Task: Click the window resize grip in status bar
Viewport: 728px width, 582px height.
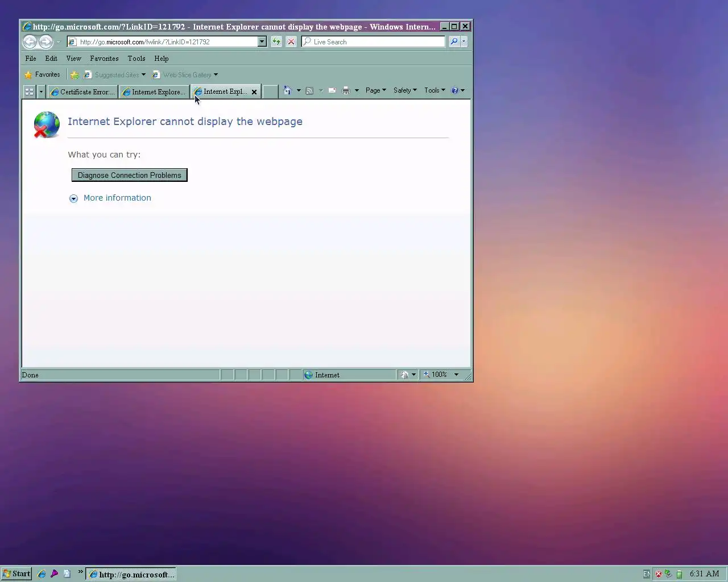Action: coord(468,376)
